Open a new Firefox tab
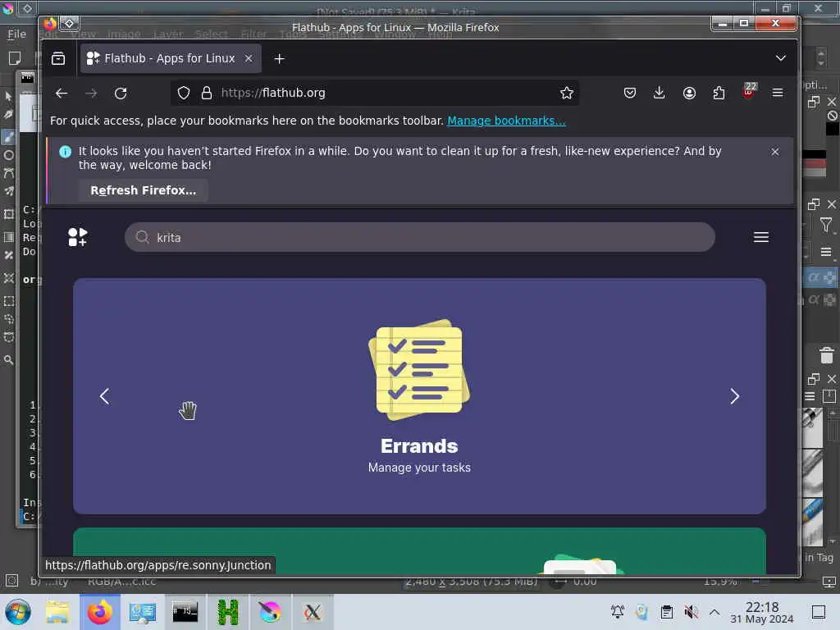 tap(279, 59)
